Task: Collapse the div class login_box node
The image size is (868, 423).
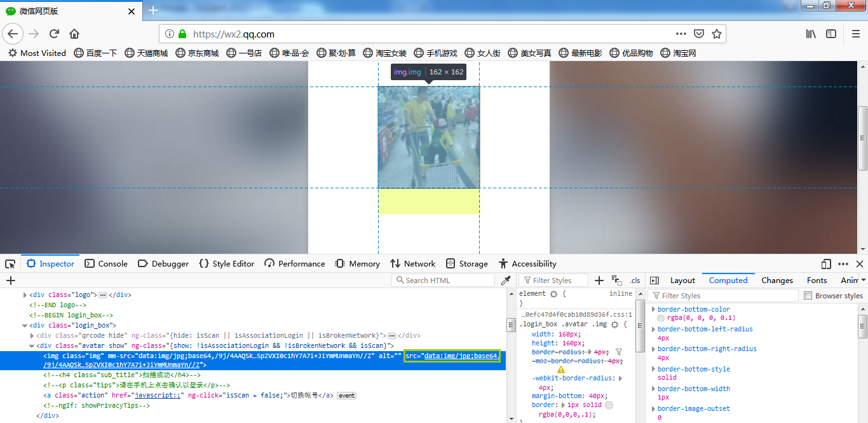Action: (x=25, y=325)
